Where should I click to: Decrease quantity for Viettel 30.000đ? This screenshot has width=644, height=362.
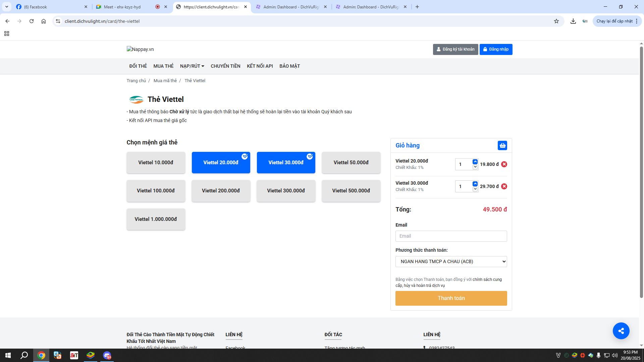(x=475, y=189)
